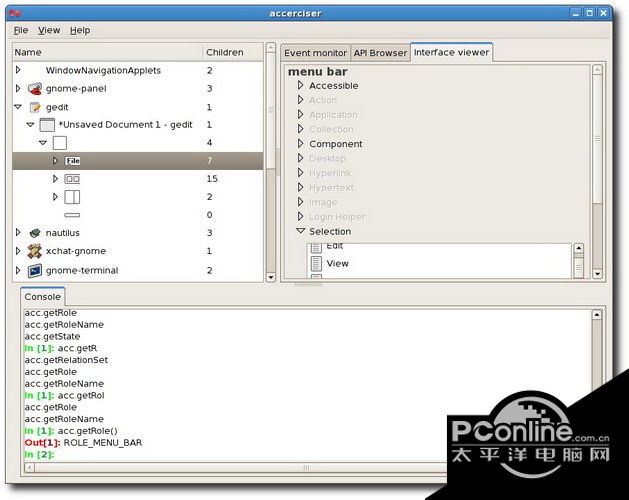Select the split pane icon with 2 children
The width and height of the screenshot is (629, 500).
(72, 197)
